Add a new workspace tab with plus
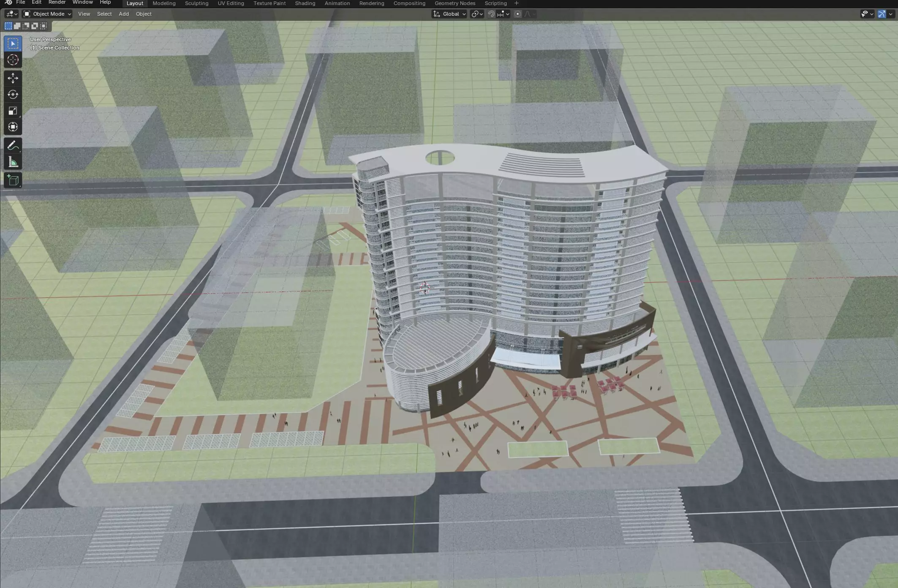 tap(516, 3)
